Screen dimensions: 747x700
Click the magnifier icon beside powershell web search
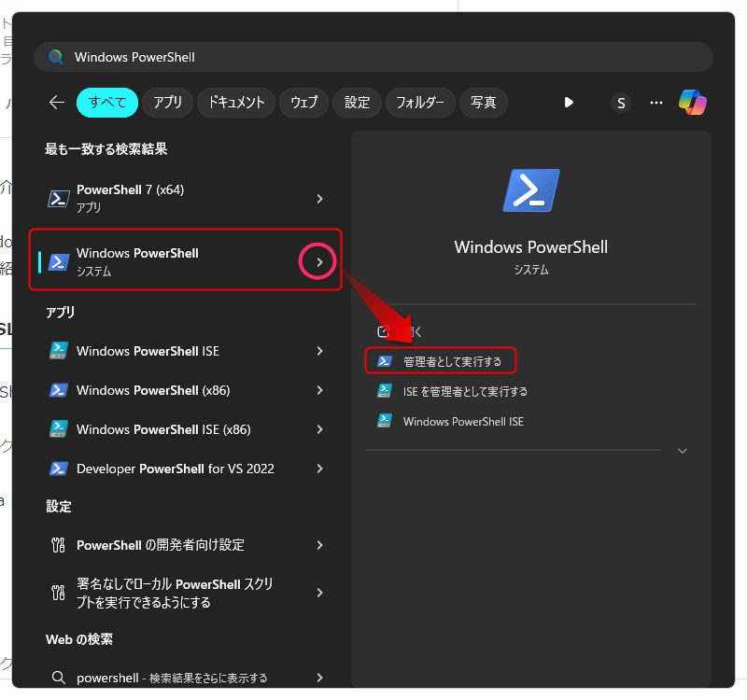[x=58, y=678]
